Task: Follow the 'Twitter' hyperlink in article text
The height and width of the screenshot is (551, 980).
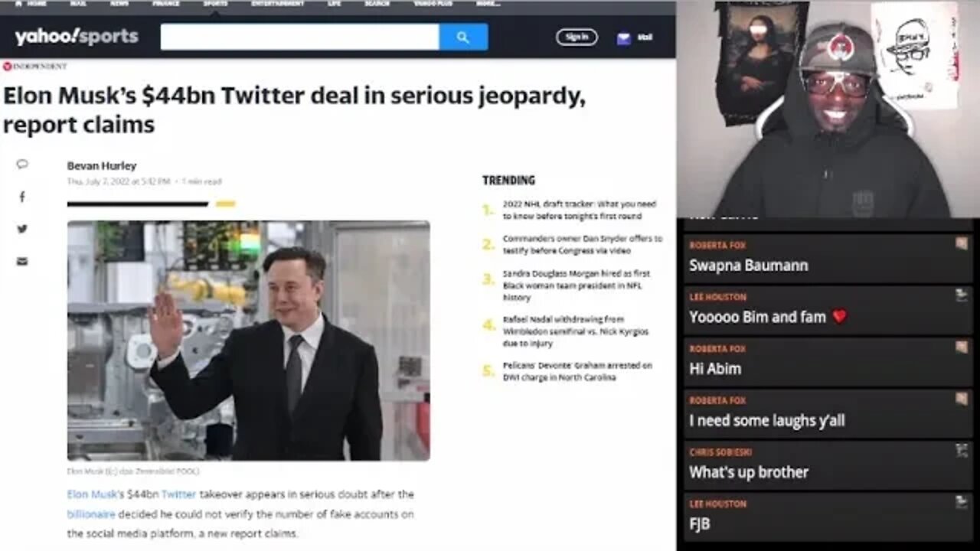Action: pos(178,494)
